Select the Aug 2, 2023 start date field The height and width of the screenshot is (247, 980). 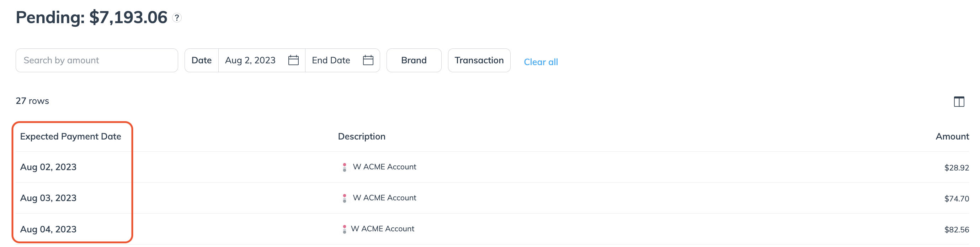[262, 60]
